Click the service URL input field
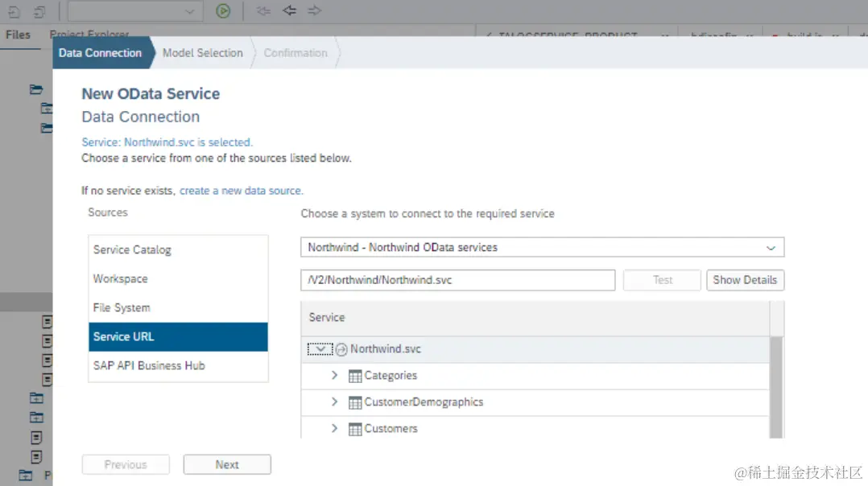Image resolution: width=868 pixels, height=486 pixels. [x=458, y=280]
